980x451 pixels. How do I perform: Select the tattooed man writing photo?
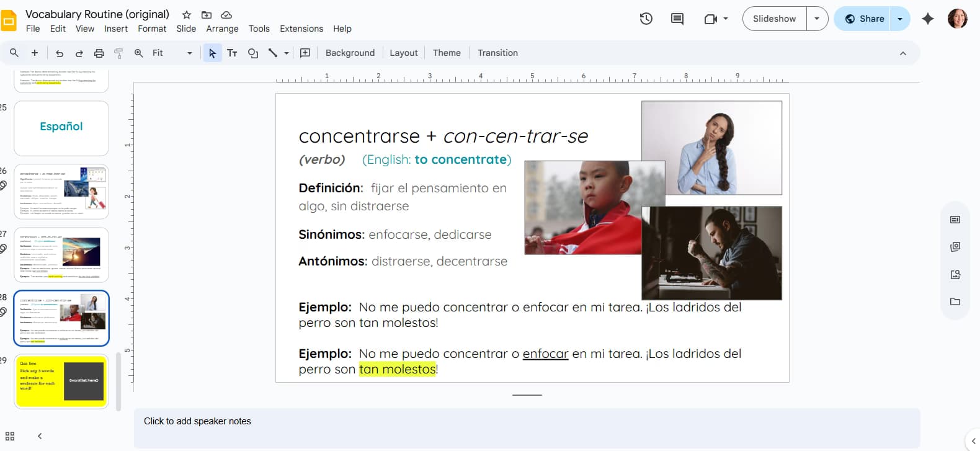(x=711, y=253)
